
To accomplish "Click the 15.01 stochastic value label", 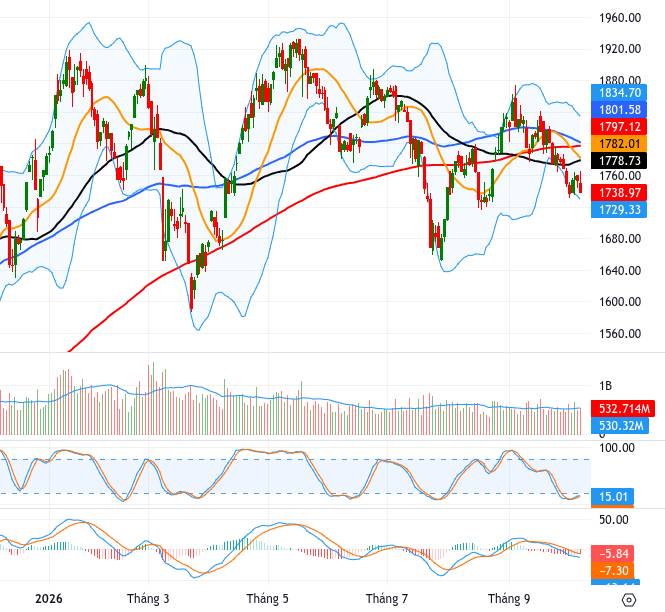I will point(612,496).
